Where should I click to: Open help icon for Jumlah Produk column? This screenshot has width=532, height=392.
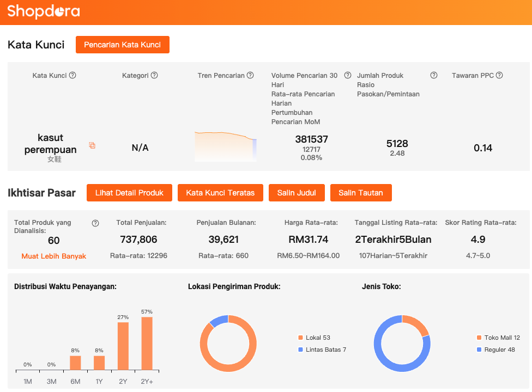pos(434,76)
